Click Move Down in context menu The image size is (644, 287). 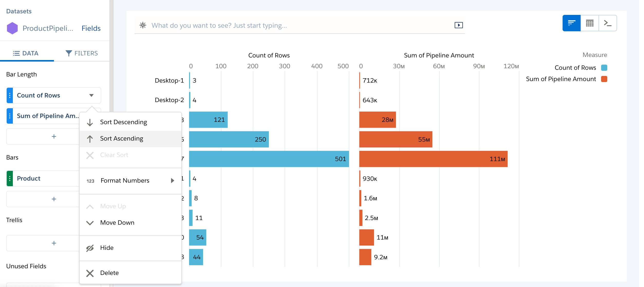coord(117,222)
